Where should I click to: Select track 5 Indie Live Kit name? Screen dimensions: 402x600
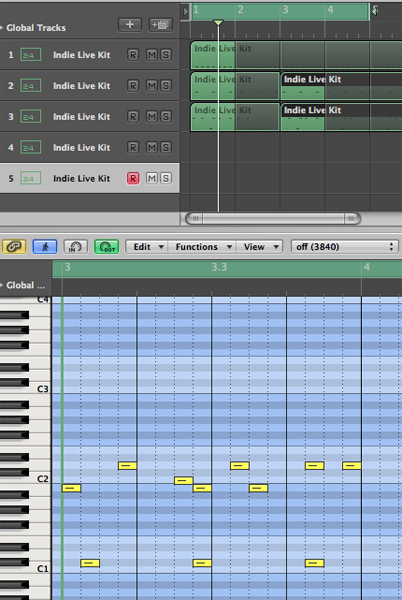[x=81, y=178]
